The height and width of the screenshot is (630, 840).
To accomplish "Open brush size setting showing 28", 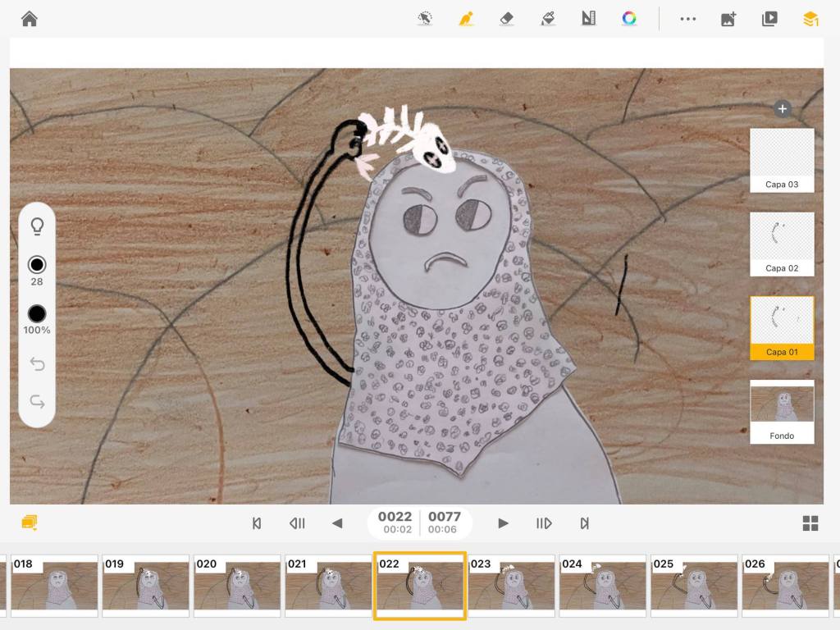I will tap(37, 265).
